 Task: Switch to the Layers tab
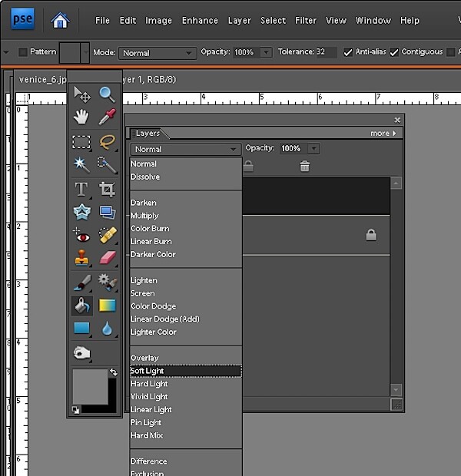click(x=147, y=134)
